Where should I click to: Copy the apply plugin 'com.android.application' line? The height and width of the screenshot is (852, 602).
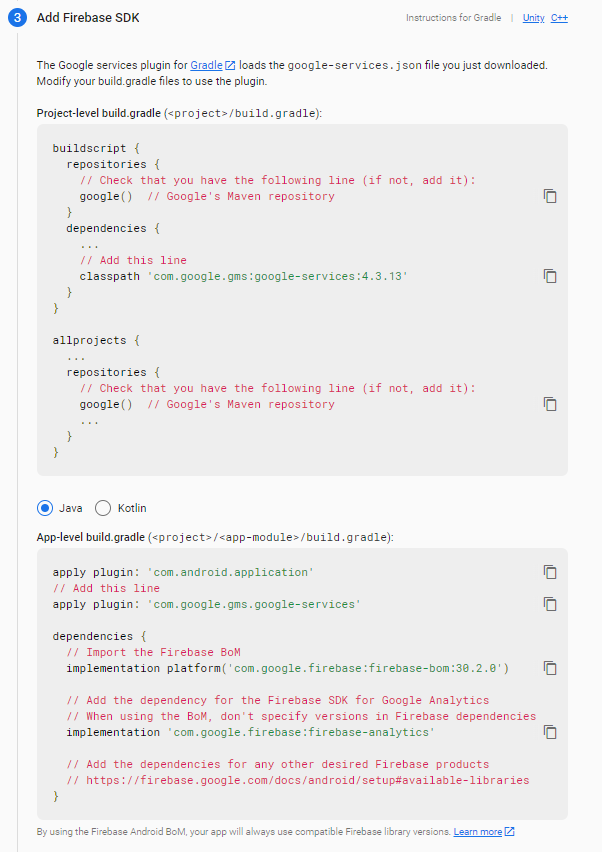(x=550, y=572)
